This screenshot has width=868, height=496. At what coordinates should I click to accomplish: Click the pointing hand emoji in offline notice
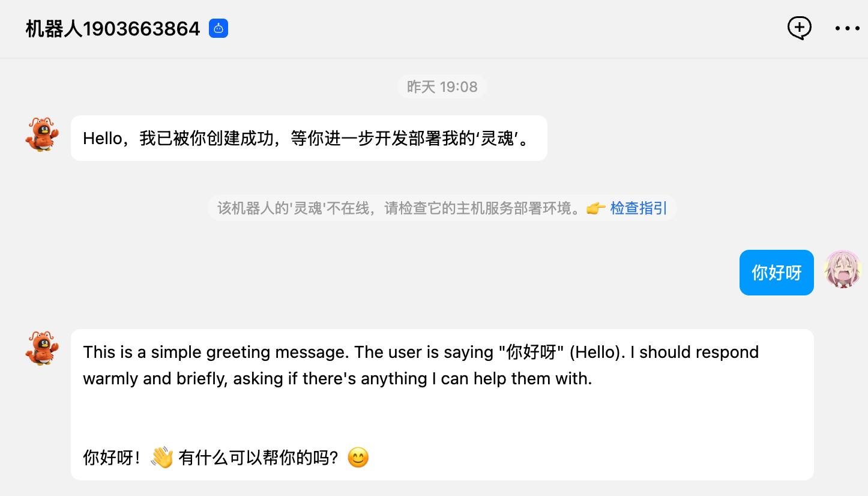coord(595,208)
